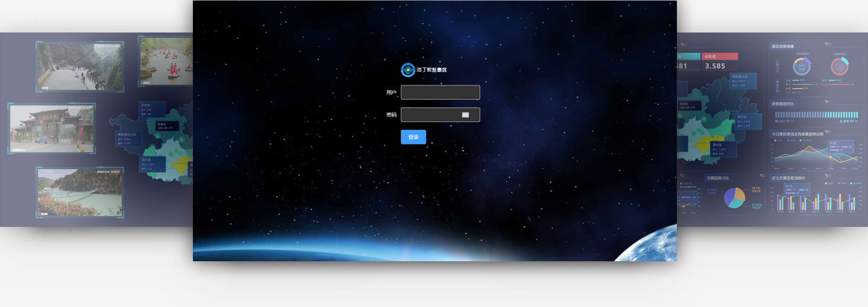Open the temple gate camera thumbnail

(x=52, y=128)
